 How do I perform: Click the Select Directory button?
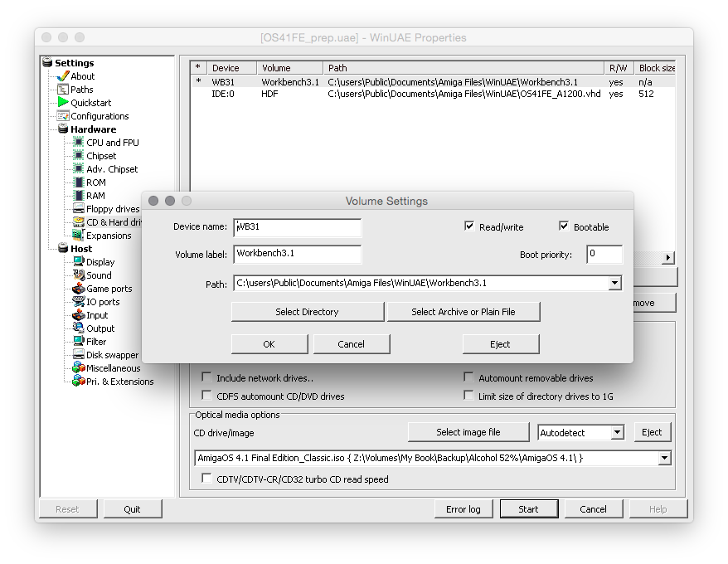click(308, 312)
